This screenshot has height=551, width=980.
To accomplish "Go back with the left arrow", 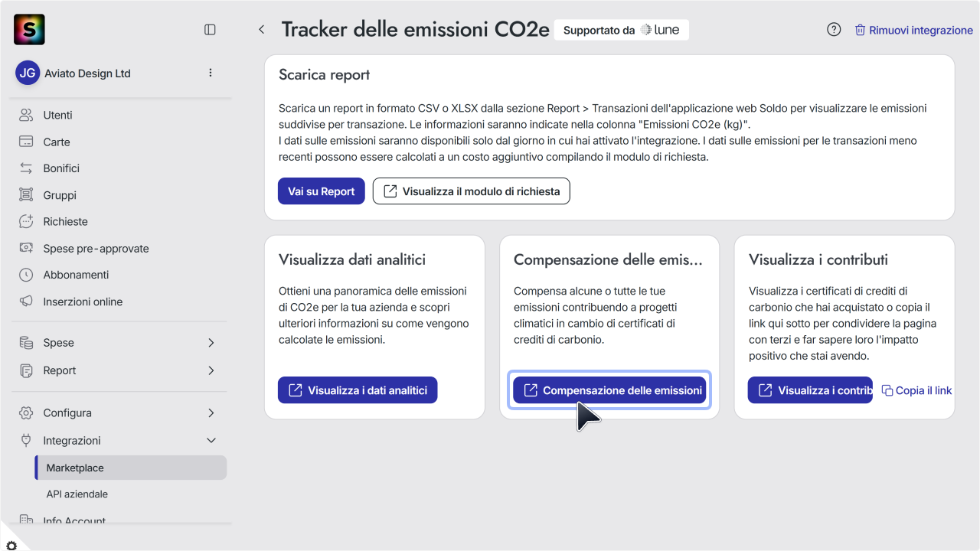I will pyautogui.click(x=261, y=29).
